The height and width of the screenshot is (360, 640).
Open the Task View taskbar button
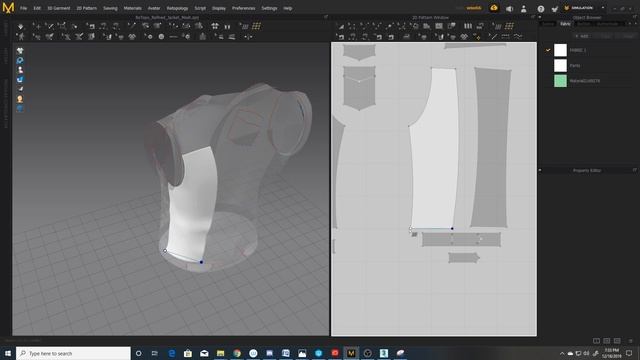pyautogui.click(x=155, y=353)
